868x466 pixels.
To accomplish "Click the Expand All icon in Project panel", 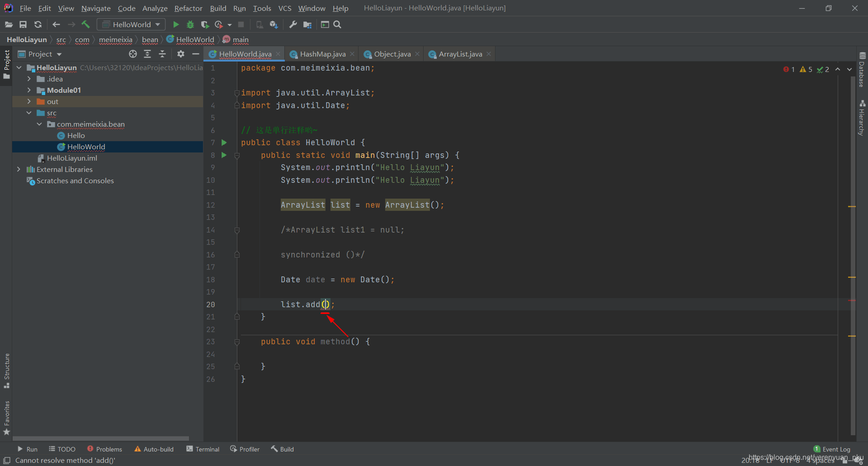I will (x=147, y=54).
